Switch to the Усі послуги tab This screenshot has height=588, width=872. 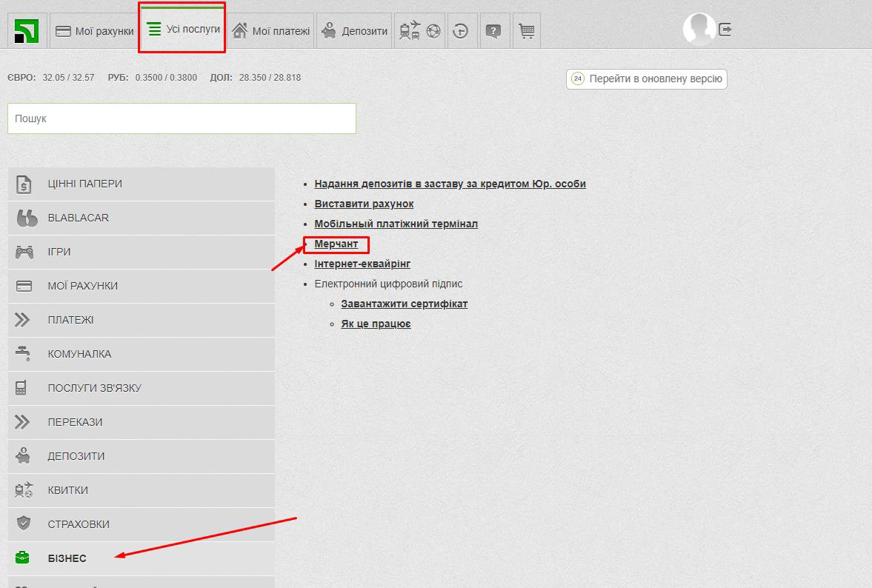pyautogui.click(x=183, y=30)
